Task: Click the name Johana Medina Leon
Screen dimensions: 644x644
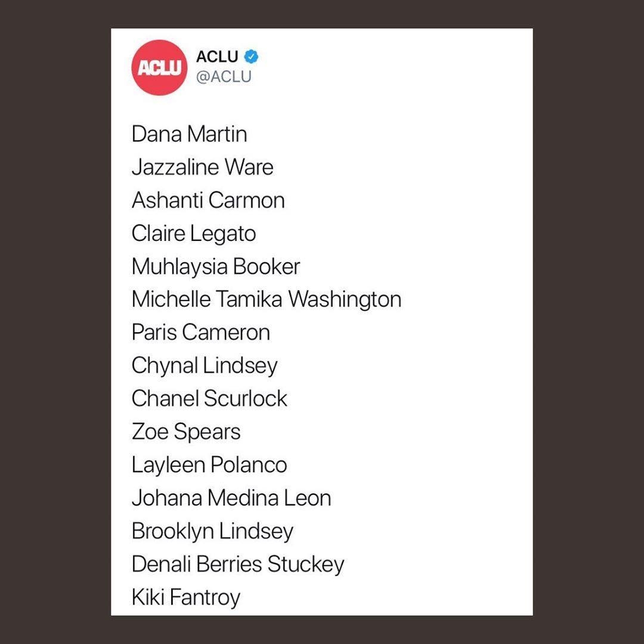Action: (x=231, y=498)
